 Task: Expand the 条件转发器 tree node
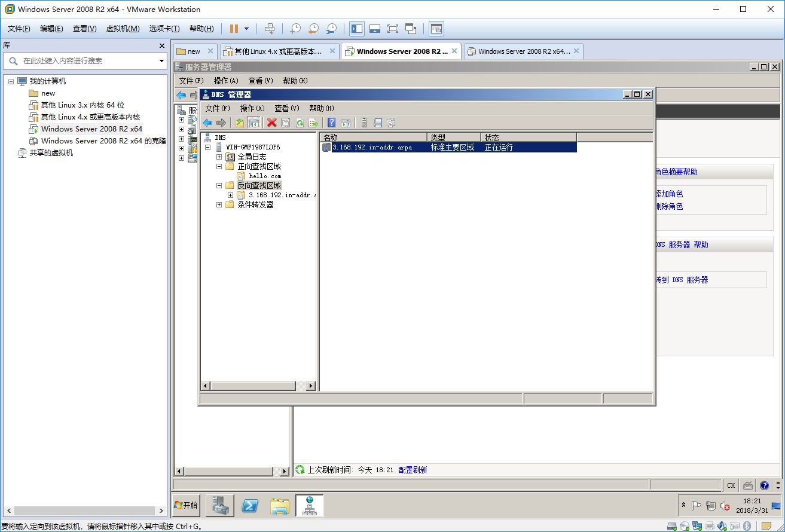[219, 204]
